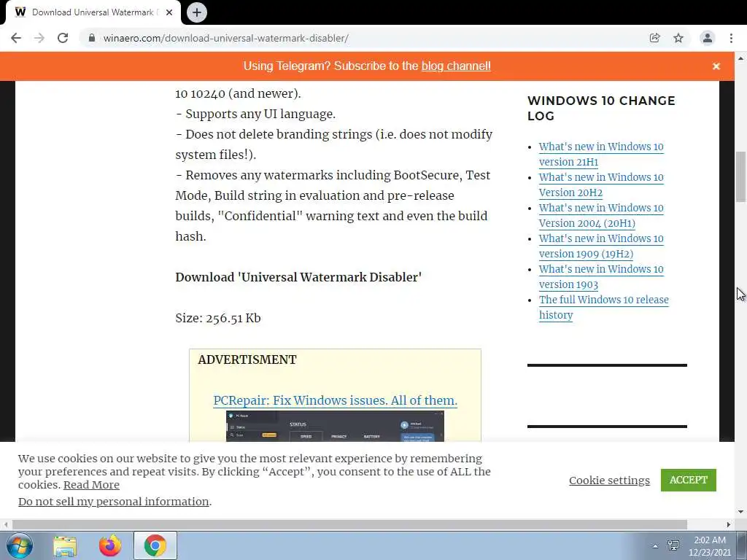Share this page using the share icon
747x560 pixels.
click(x=654, y=38)
